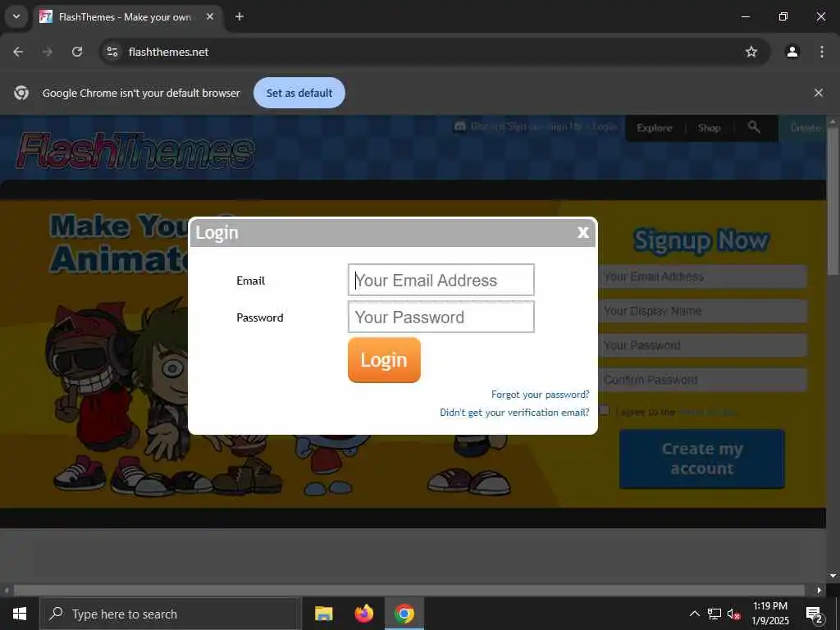This screenshot has width=840, height=630.
Task: Close the Login dialog with the X
Action: click(x=583, y=232)
